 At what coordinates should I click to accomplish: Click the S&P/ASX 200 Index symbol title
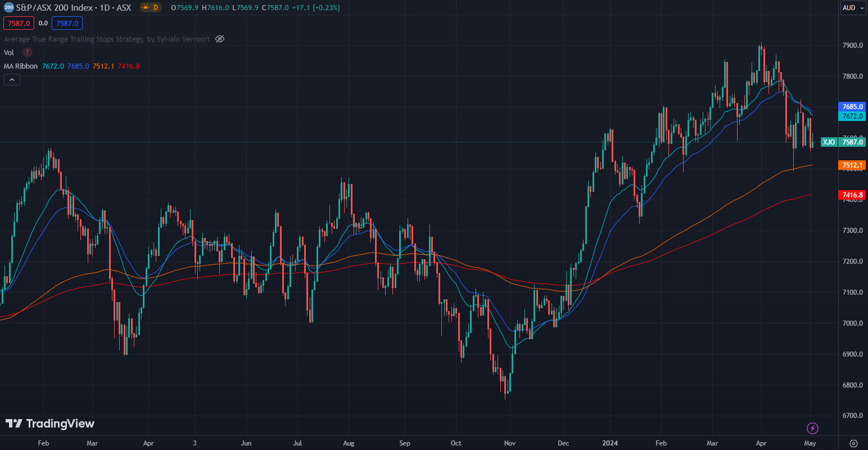(x=74, y=8)
